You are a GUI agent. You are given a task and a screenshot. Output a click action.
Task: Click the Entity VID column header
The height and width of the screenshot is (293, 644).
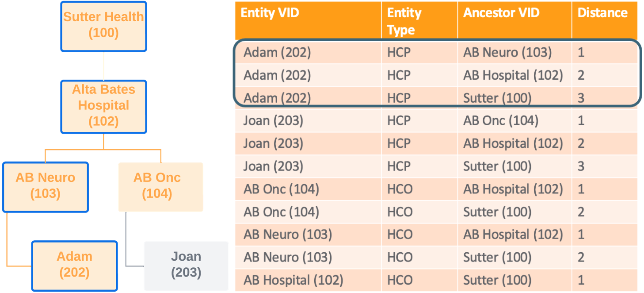pos(270,13)
